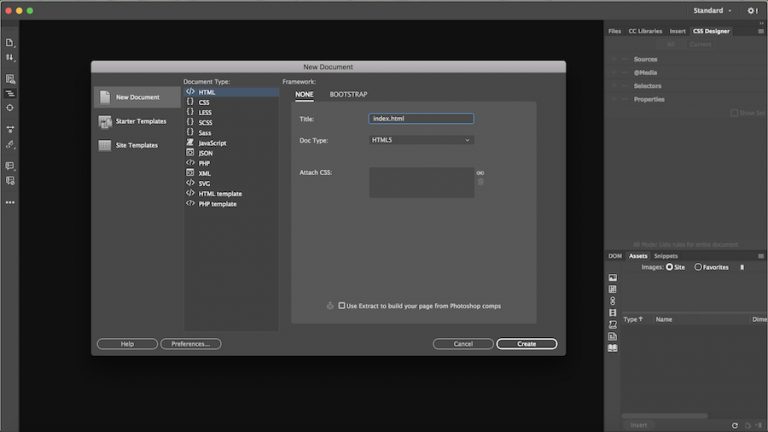Click the Apply Comment toolbar icon
The image size is (768, 432).
coord(10,166)
